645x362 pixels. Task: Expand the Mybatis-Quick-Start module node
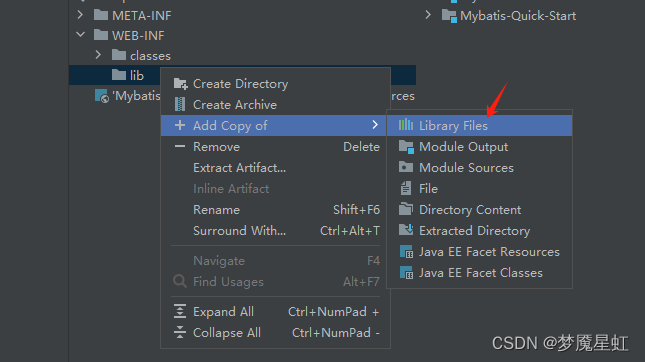pyautogui.click(x=428, y=15)
